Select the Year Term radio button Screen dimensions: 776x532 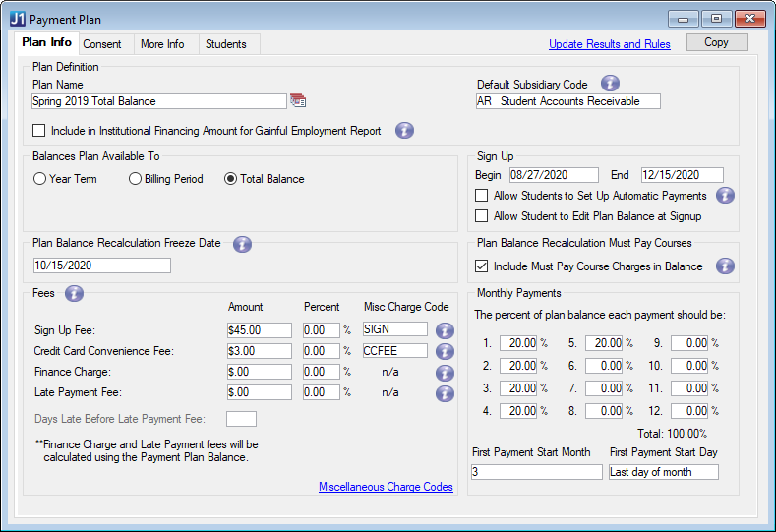pos(39,179)
